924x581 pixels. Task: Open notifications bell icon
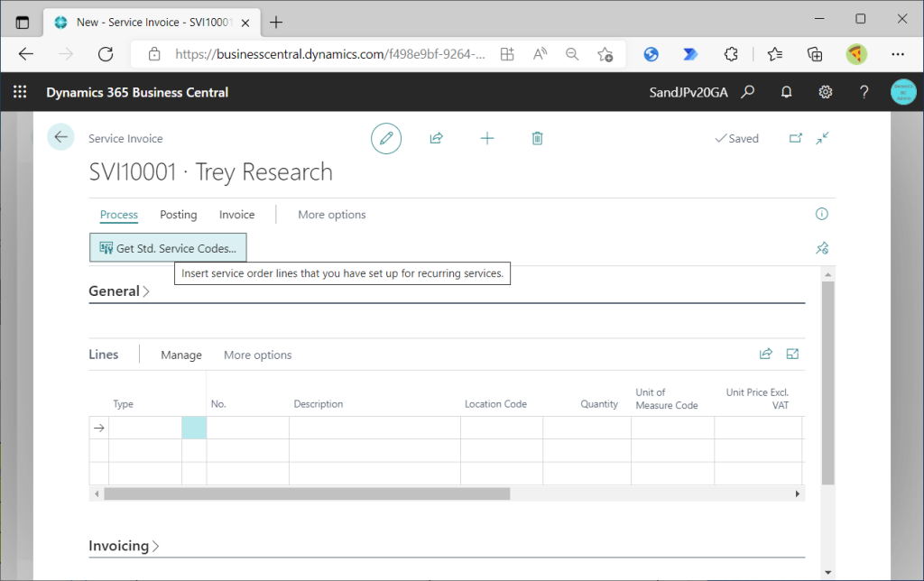pos(786,92)
